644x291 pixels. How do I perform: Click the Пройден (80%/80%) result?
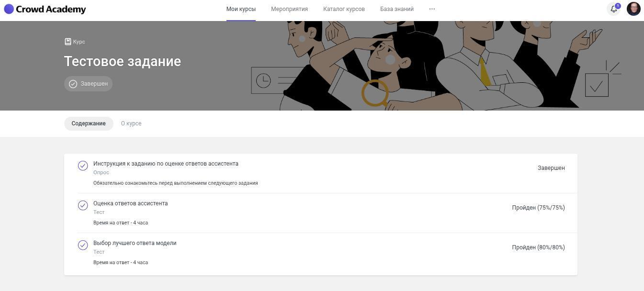click(538, 247)
